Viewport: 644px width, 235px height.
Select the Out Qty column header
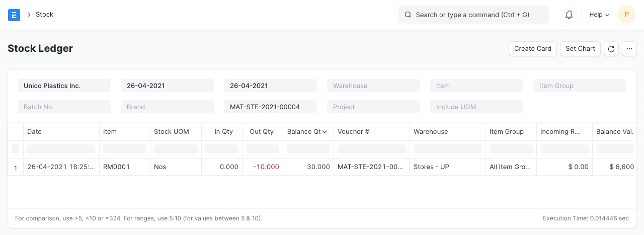click(262, 132)
